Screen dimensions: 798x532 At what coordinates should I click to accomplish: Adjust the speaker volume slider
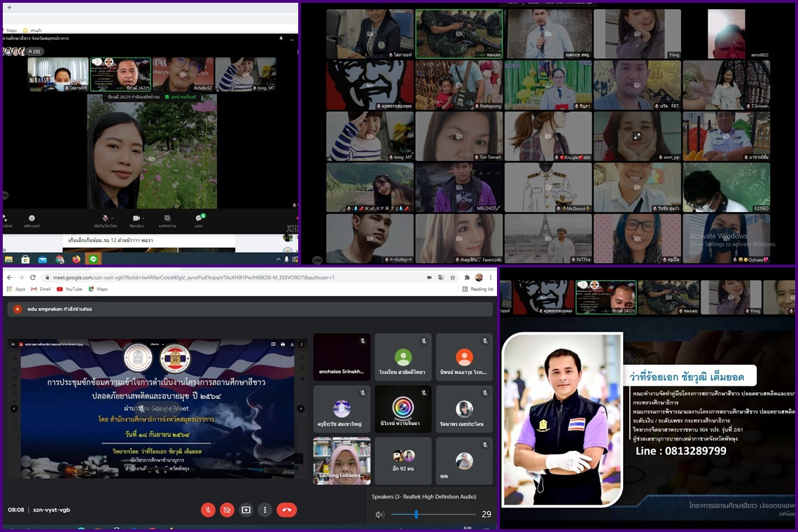[433, 514]
